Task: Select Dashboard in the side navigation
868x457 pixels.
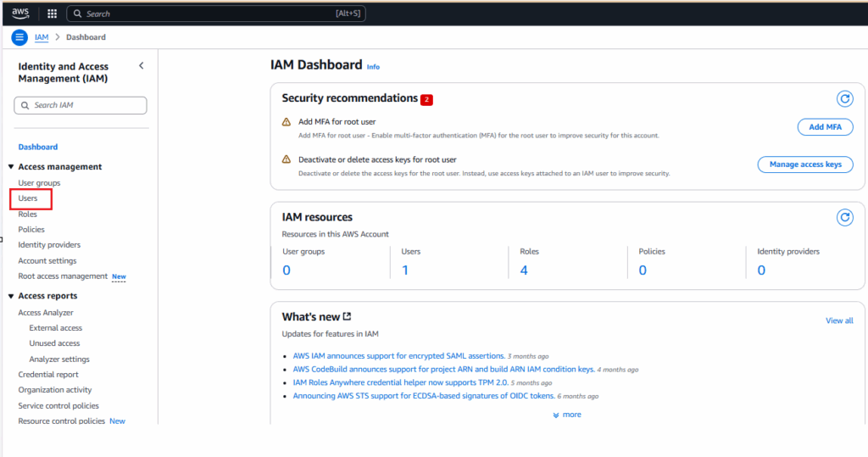Action: (37, 147)
